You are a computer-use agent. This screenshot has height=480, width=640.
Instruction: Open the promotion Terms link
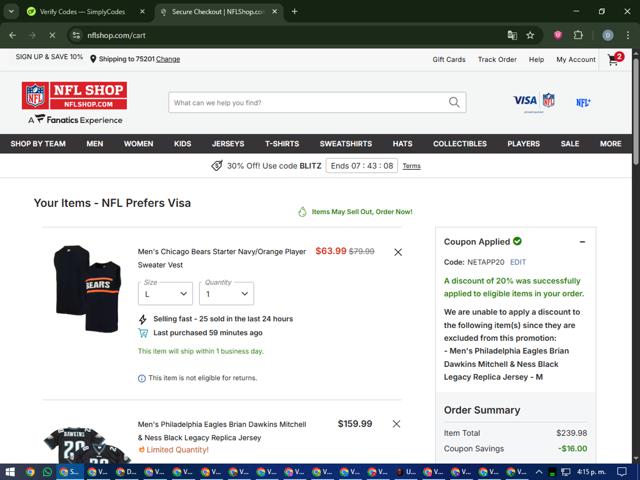[x=411, y=166]
